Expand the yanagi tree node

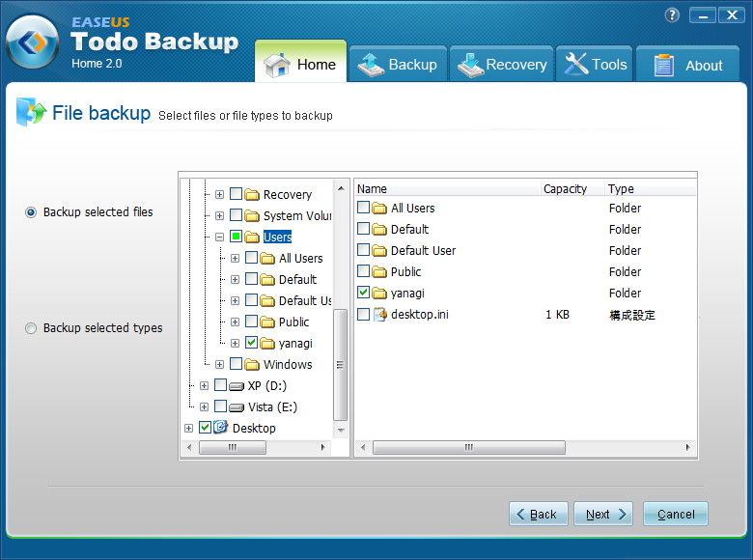pos(235,343)
